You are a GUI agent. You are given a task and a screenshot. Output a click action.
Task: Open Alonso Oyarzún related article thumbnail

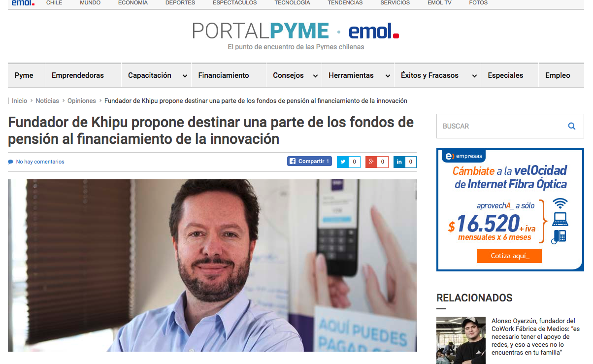[461, 340]
